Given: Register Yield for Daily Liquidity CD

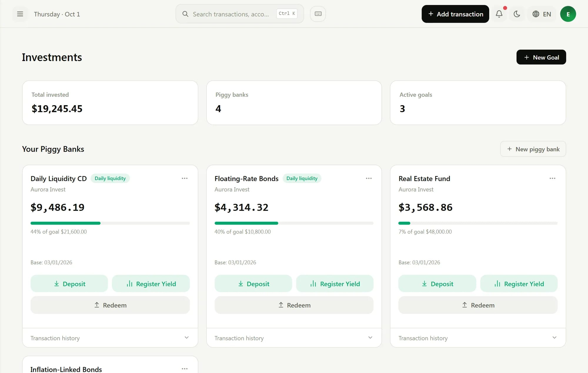Looking at the screenshot, I should coord(151,284).
